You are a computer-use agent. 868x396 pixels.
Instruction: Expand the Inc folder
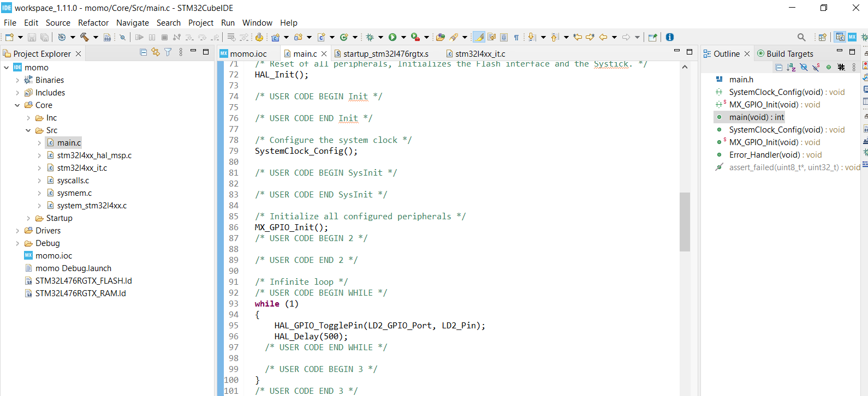tap(28, 118)
